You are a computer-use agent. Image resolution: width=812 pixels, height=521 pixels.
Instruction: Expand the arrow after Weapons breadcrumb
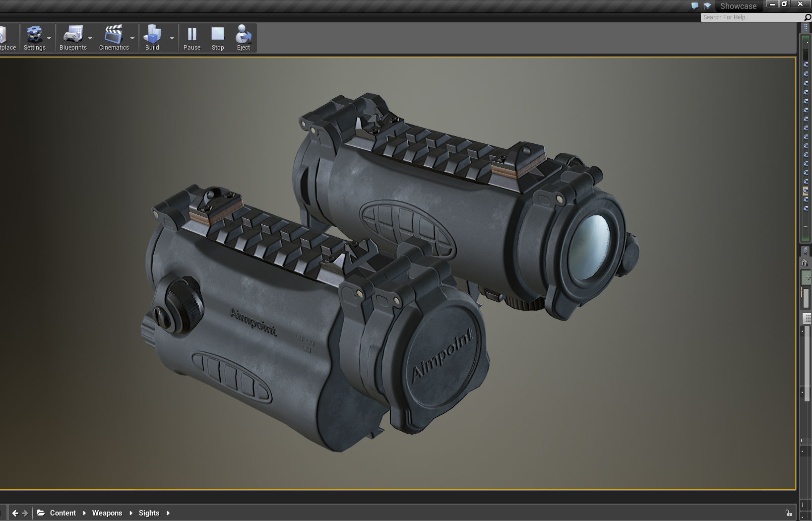click(131, 513)
